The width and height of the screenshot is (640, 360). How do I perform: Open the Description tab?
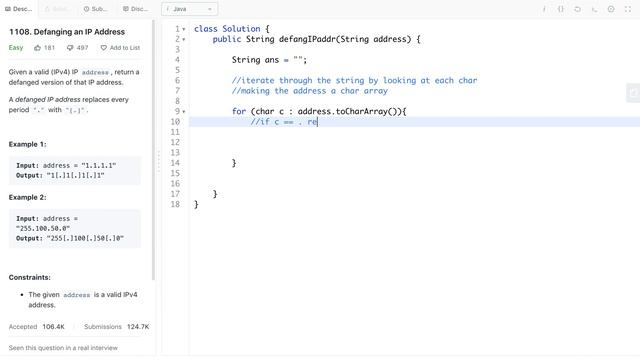point(19,9)
